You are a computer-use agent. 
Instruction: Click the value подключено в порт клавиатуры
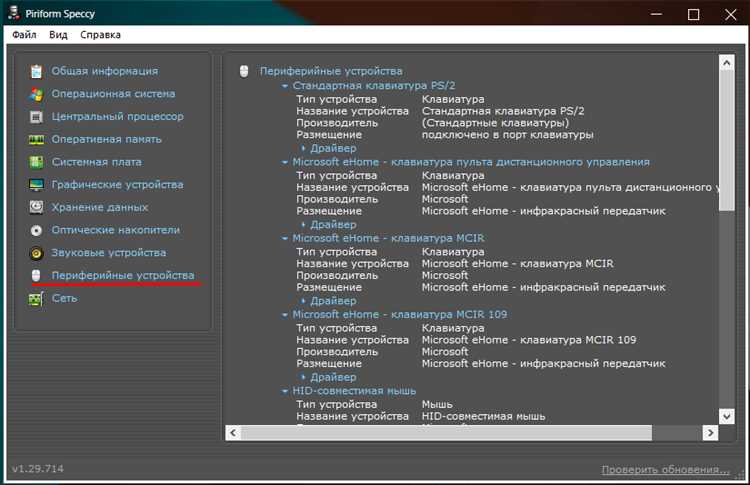(x=507, y=135)
